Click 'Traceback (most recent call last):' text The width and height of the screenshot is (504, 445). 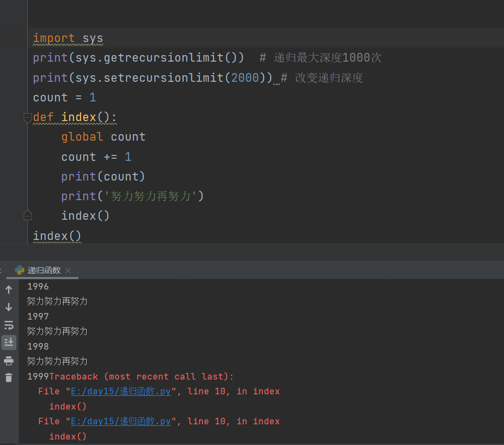(x=142, y=376)
